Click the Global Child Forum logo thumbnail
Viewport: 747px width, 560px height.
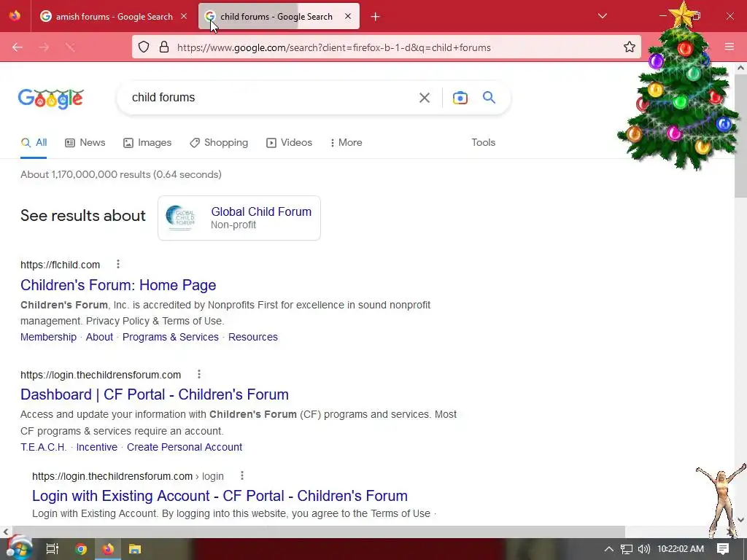click(181, 218)
